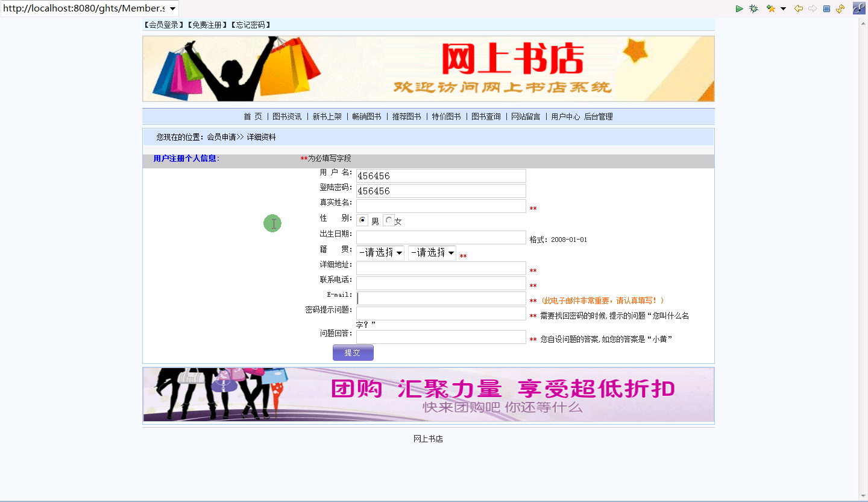Submit the form with the 提交 button
This screenshot has height=502, width=868.
click(353, 352)
